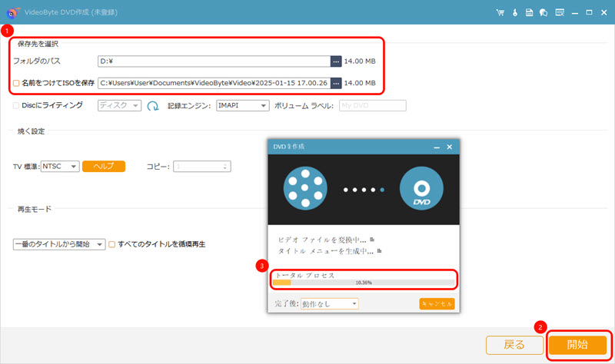Click the total process progress bar

coord(364,283)
